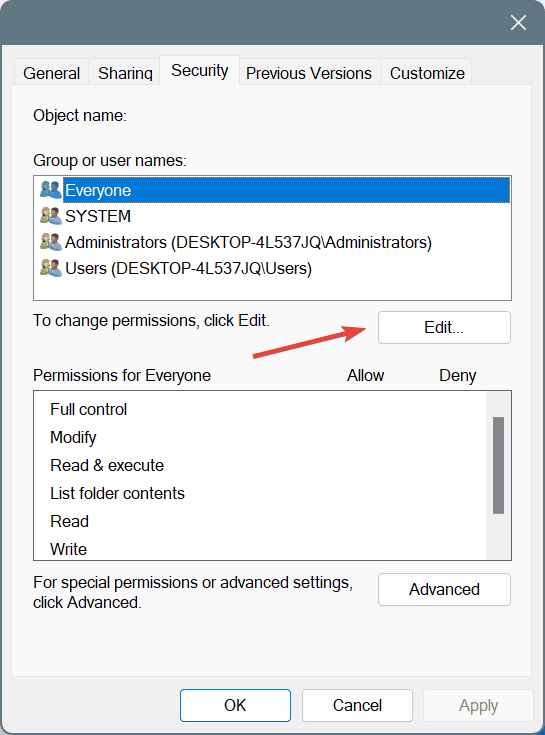Confirm with the OK button
545x735 pixels.
pyautogui.click(x=235, y=705)
